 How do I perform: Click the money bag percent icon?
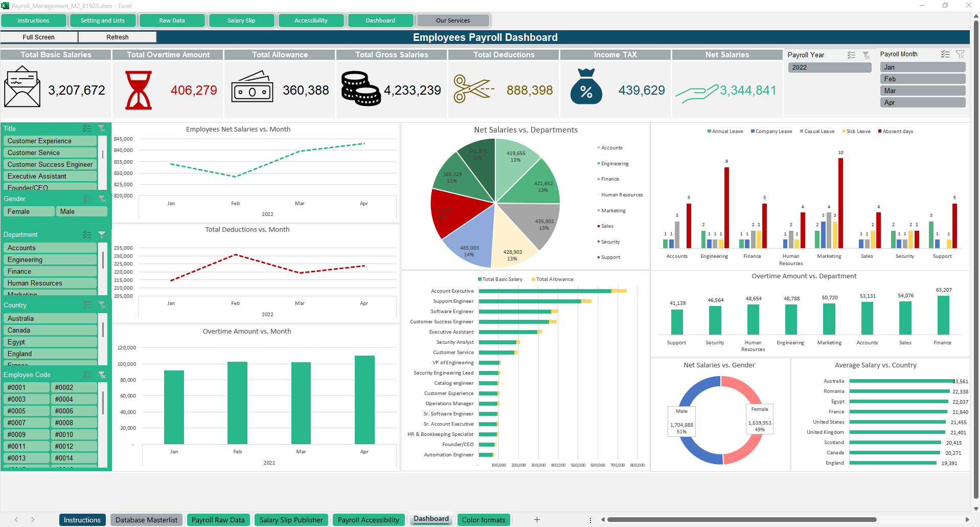coord(586,87)
